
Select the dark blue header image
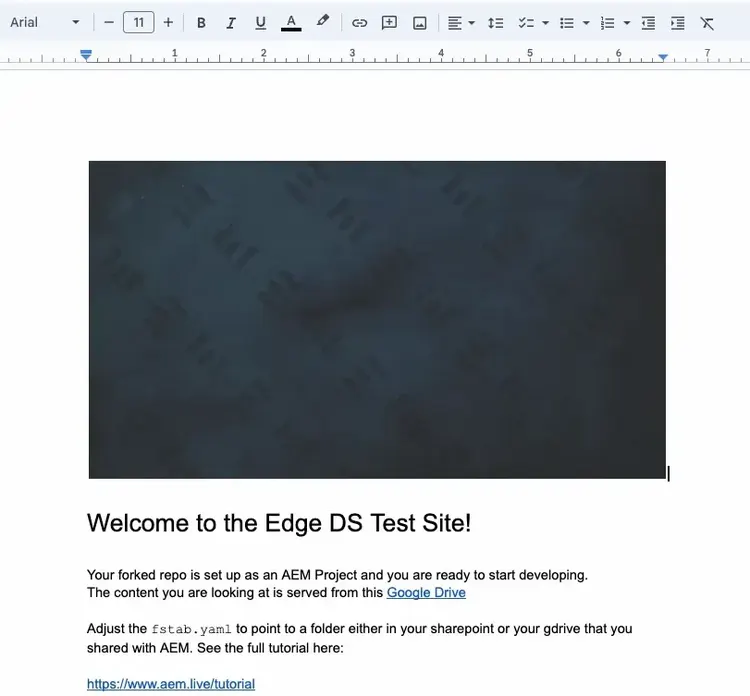click(x=377, y=320)
